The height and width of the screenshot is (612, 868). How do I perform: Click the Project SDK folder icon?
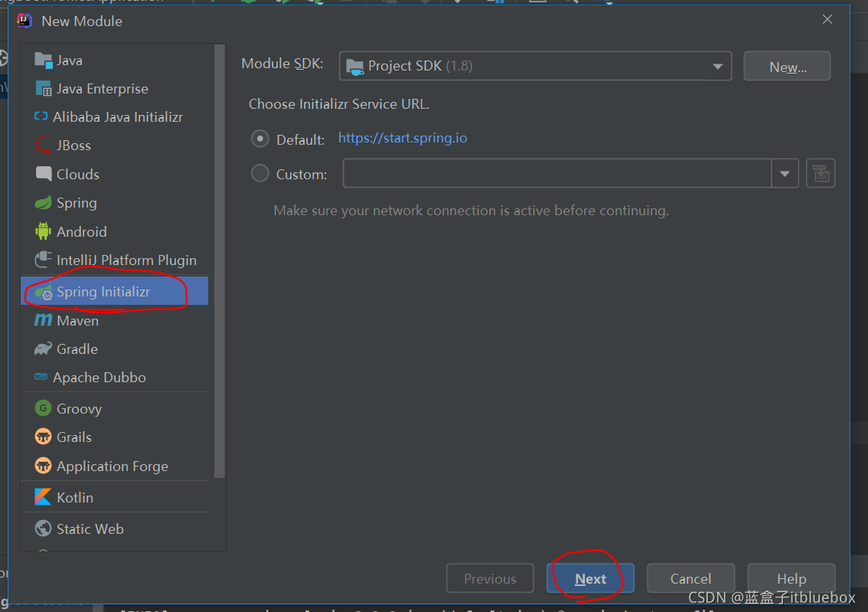coord(355,67)
